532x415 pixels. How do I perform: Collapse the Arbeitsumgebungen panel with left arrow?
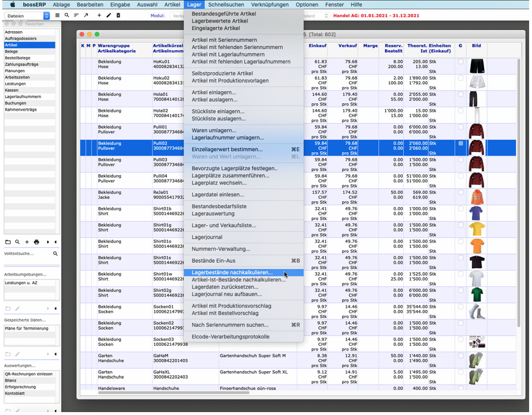pos(55,308)
